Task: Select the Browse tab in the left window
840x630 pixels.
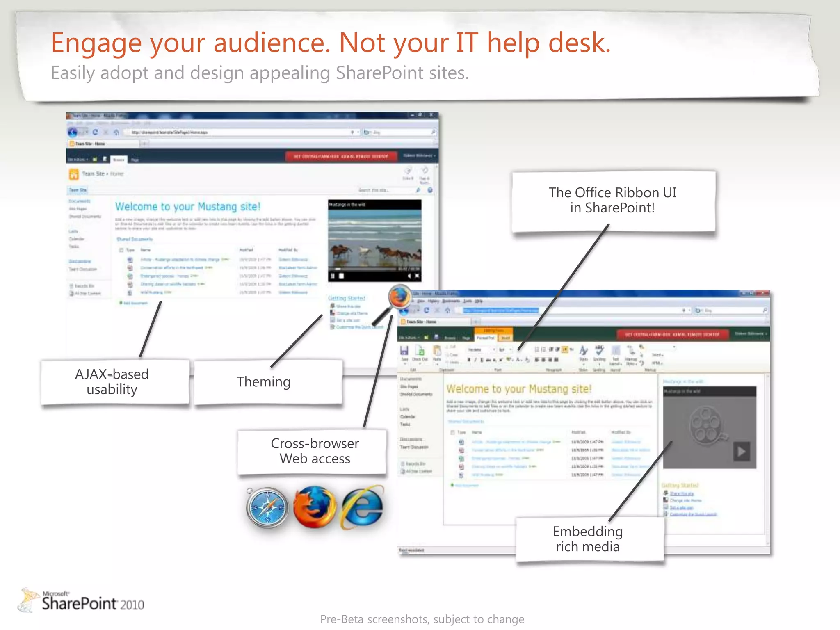Action: (119, 159)
